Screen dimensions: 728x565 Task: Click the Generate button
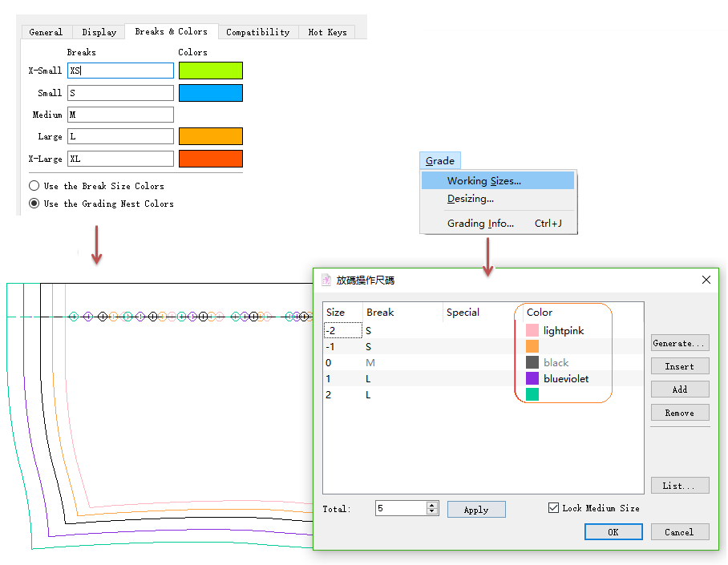(x=680, y=343)
